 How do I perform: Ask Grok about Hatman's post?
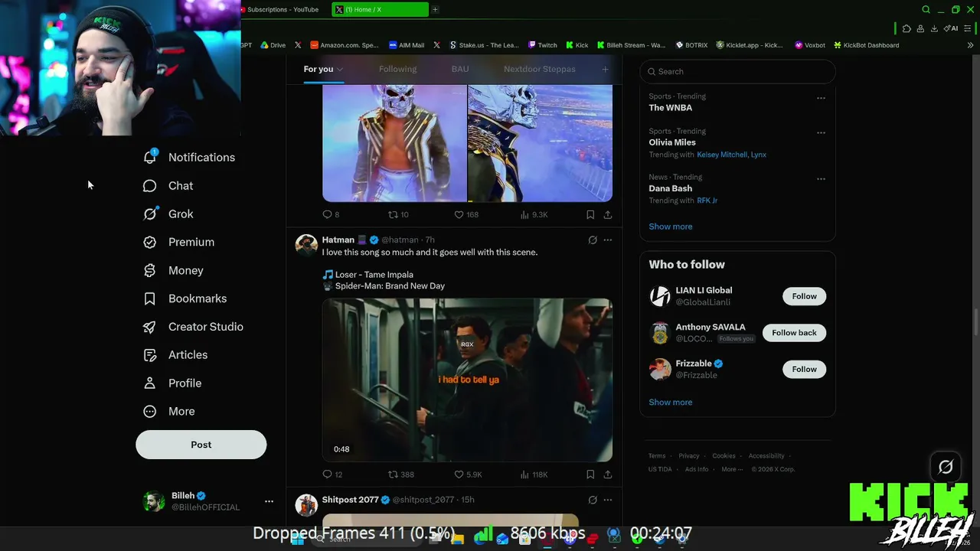pyautogui.click(x=593, y=240)
